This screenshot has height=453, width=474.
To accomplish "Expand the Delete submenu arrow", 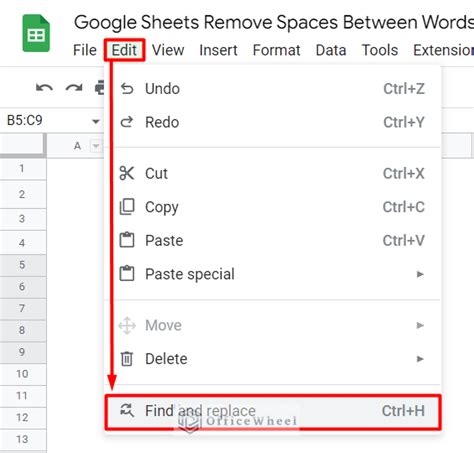I will pos(420,359).
